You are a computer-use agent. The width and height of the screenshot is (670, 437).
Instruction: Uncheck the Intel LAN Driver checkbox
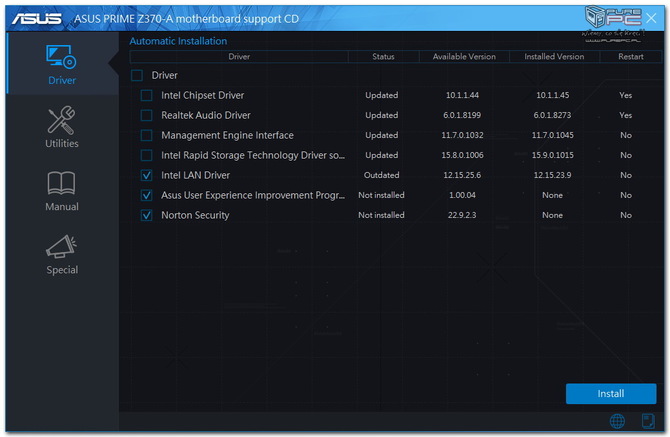click(146, 175)
